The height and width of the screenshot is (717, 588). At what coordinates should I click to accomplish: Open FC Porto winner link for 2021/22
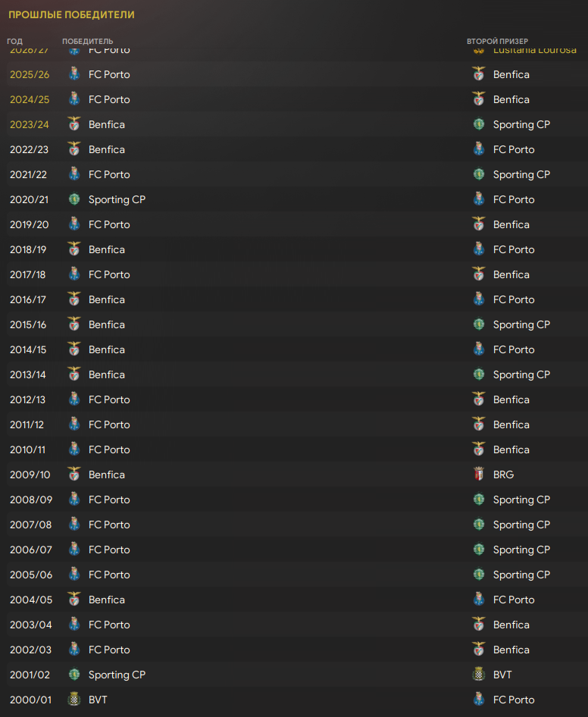(x=109, y=174)
